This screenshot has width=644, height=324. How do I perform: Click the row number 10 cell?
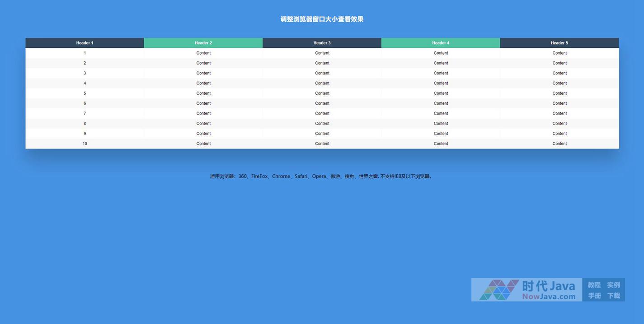85,143
